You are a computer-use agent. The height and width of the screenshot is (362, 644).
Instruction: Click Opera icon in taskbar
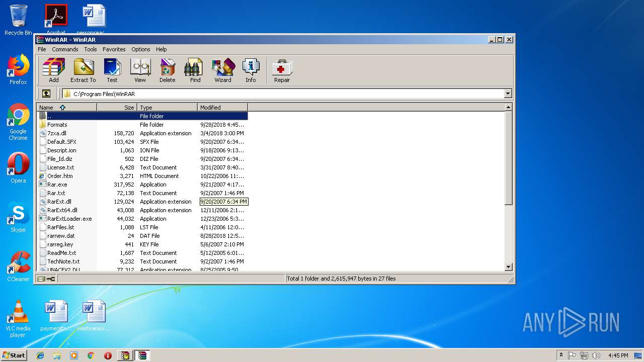108,355
